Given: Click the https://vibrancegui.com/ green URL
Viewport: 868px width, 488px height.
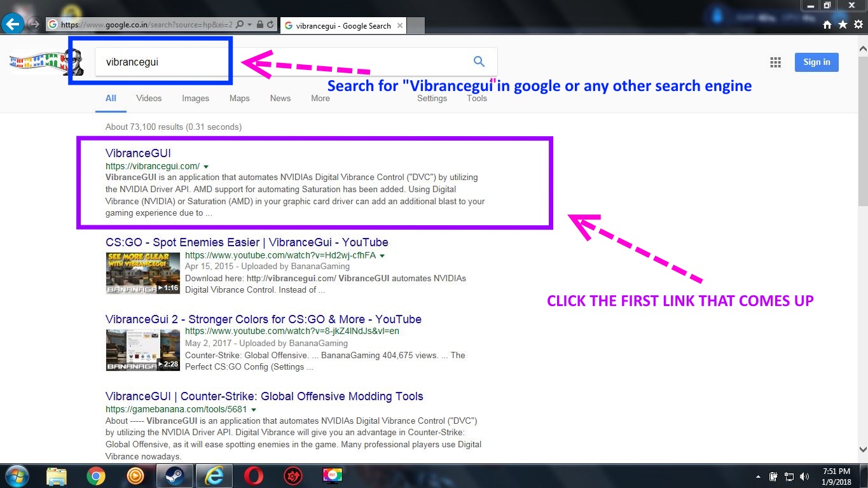Looking at the screenshot, I should tap(153, 166).
